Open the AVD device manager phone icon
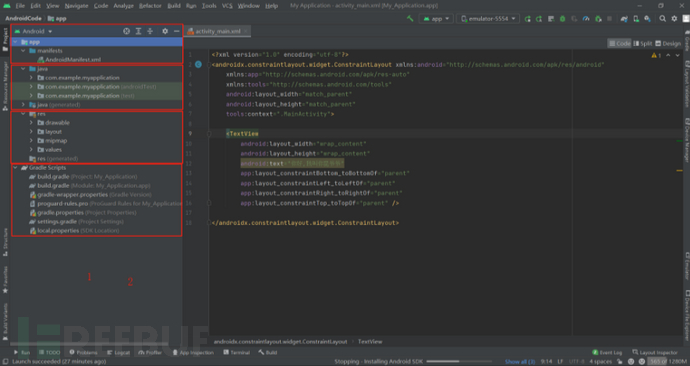Image resolution: width=690 pixels, height=366 pixels. 636,19
